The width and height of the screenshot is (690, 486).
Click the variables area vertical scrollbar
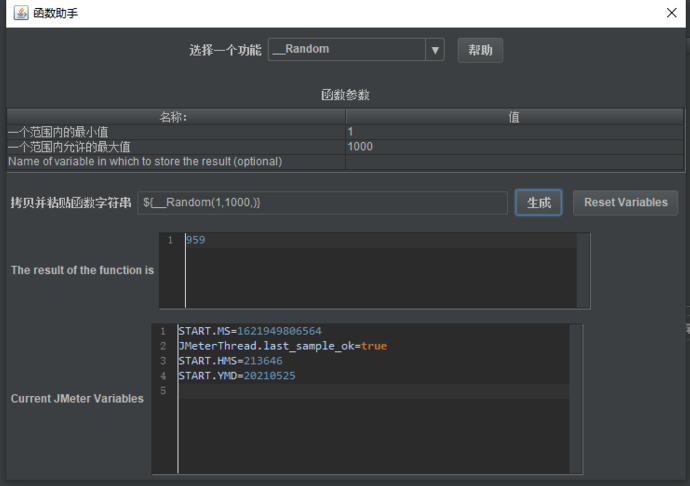[x=576, y=399]
